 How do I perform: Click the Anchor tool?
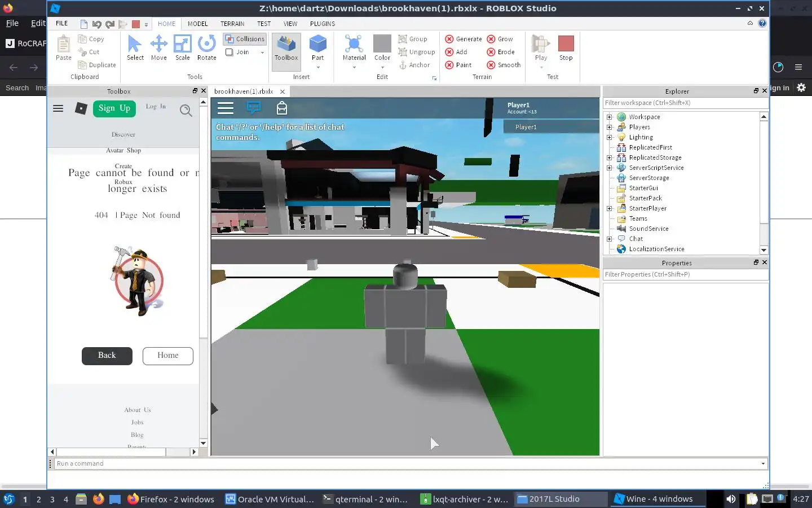414,65
